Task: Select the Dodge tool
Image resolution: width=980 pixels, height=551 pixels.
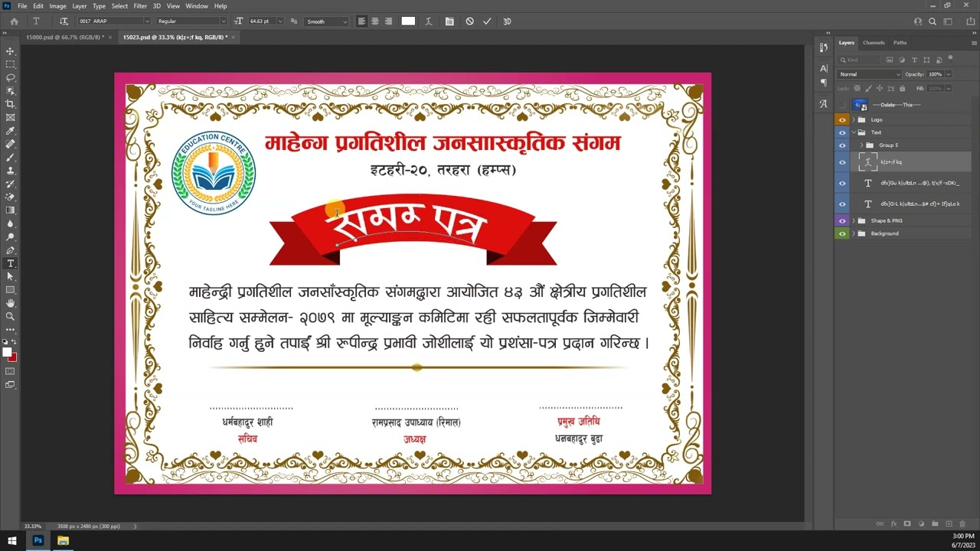Action: [x=10, y=236]
